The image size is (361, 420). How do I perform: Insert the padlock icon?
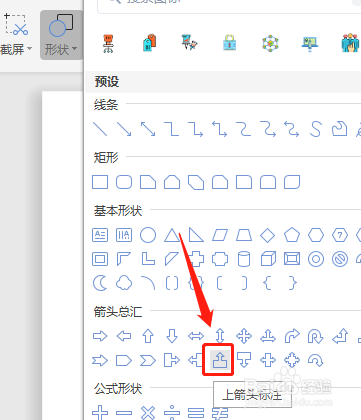coord(229,43)
